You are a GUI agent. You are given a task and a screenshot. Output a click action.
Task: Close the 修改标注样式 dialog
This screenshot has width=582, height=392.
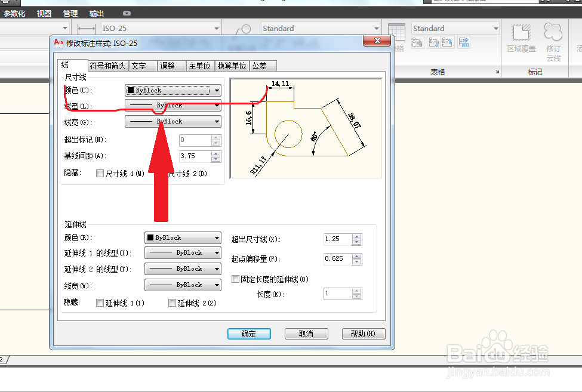(377, 41)
